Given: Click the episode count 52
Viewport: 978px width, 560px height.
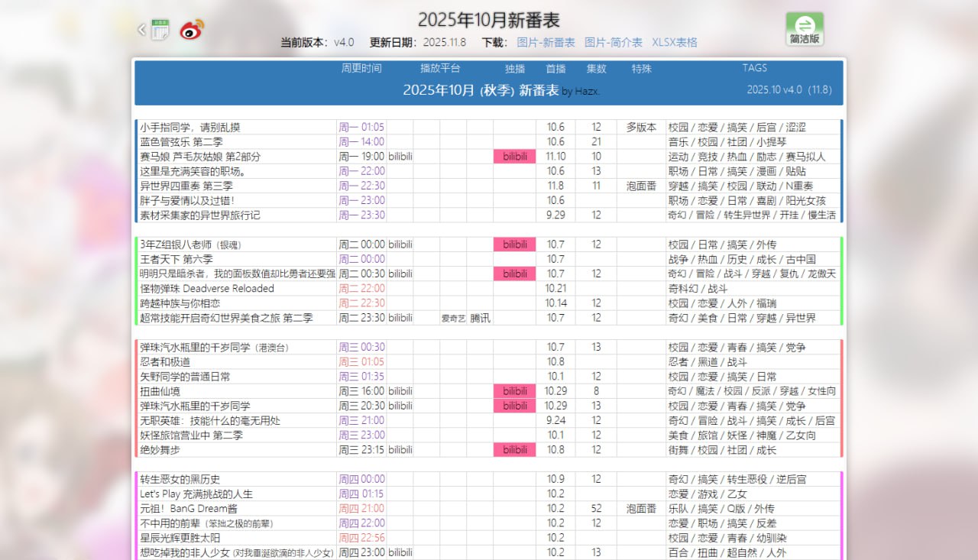Looking at the screenshot, I should (596, 509).
